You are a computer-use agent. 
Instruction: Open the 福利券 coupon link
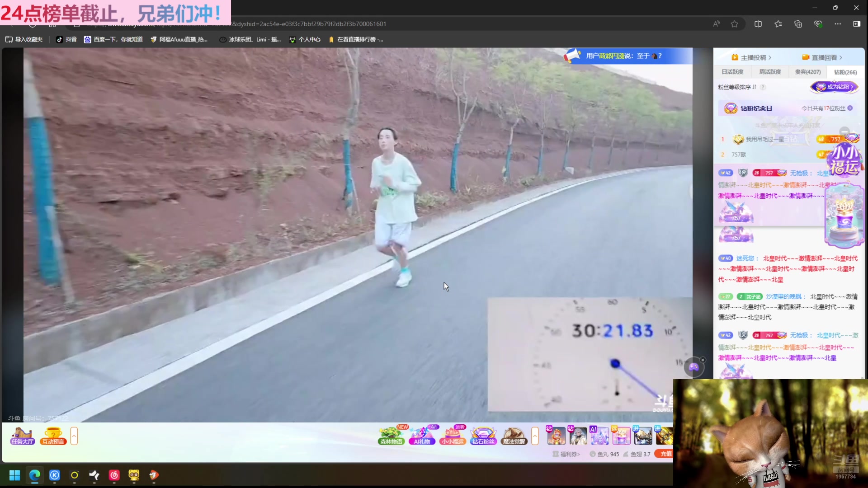566,454
